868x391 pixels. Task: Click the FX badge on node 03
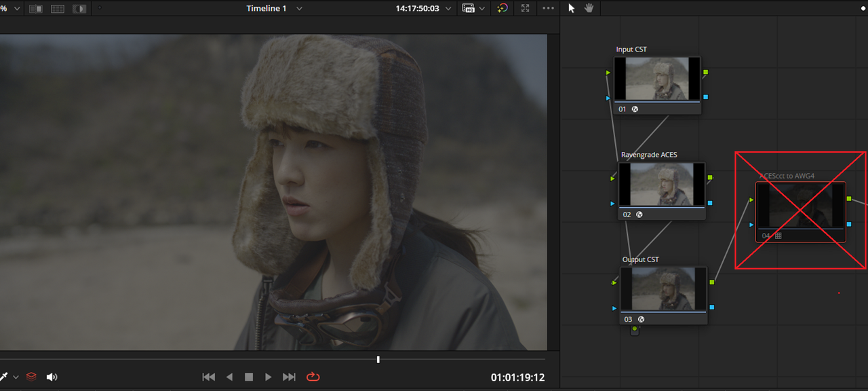click(x=641, y=319)
